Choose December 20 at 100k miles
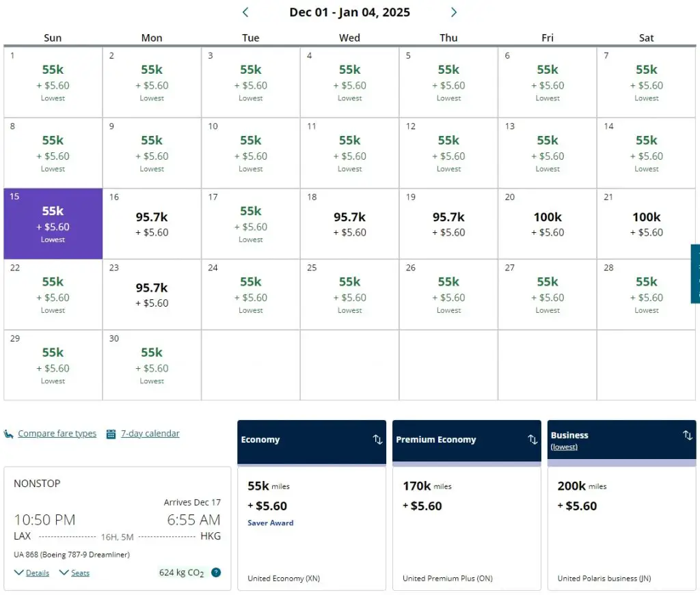 coord(548,223)
